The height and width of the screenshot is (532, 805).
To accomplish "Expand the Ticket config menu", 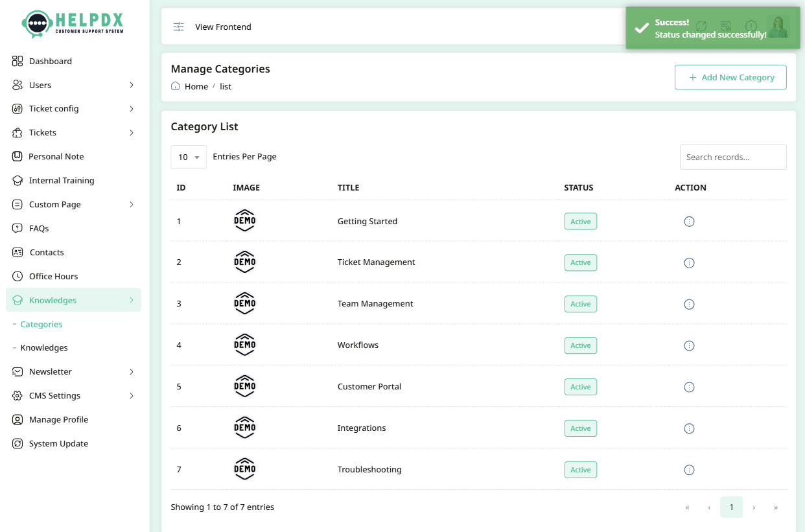I will tap(73, 108).
